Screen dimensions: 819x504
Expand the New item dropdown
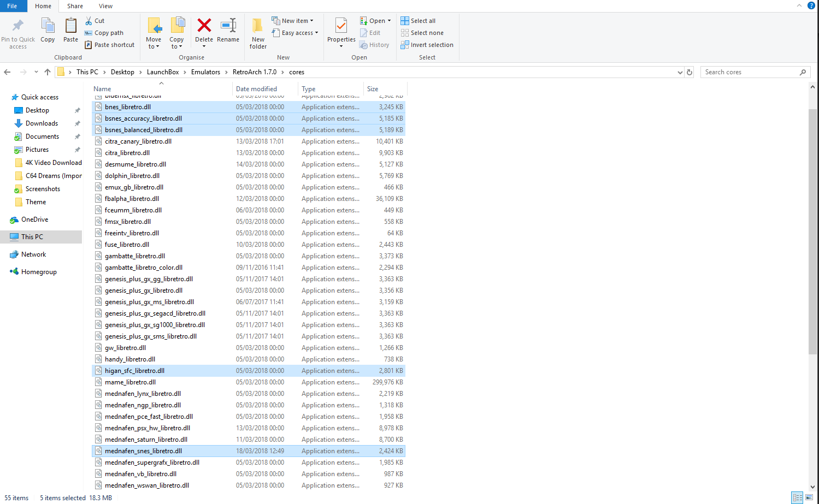pos(312,21)
